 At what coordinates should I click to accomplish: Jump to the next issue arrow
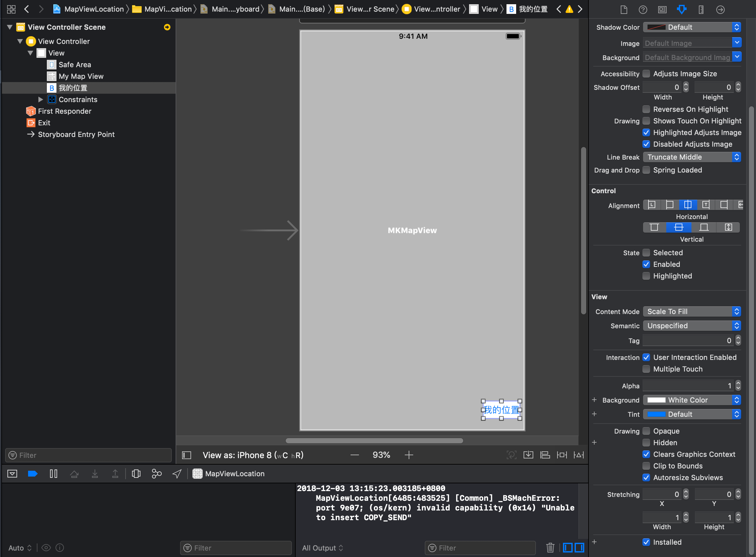[x=580, y=9]
